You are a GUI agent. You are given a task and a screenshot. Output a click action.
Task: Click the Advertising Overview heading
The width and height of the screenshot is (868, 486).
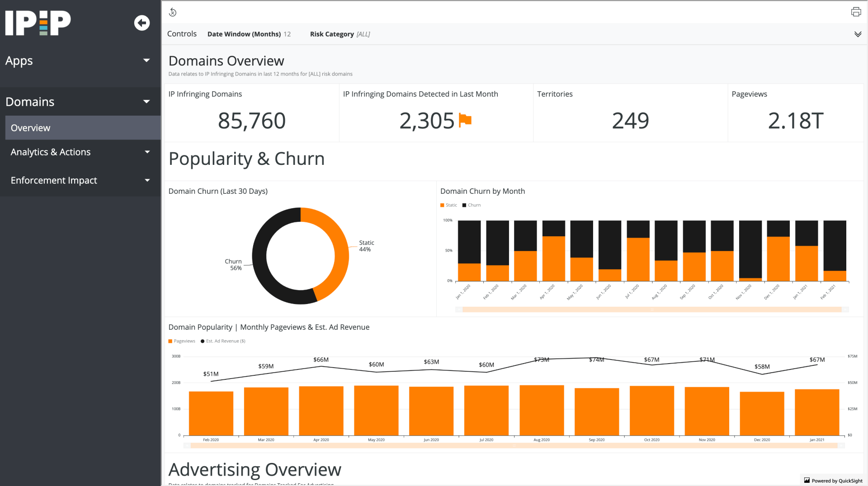point(255,470)
